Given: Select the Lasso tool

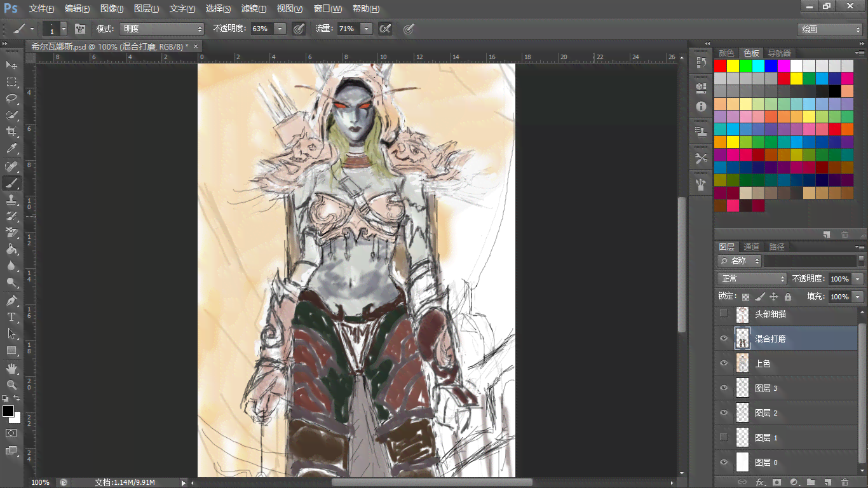Looking at the screenshot, I should 11,98.
